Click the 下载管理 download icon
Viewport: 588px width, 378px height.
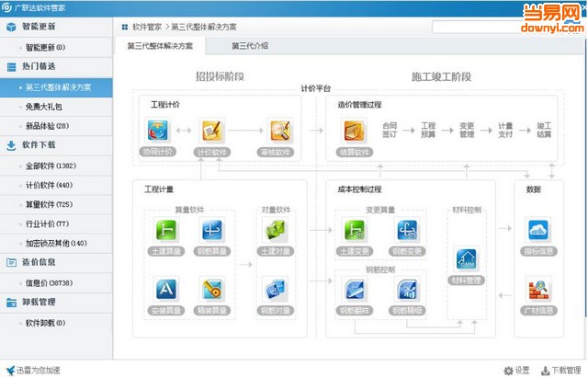pyautogui.click(x=546, y=371)
